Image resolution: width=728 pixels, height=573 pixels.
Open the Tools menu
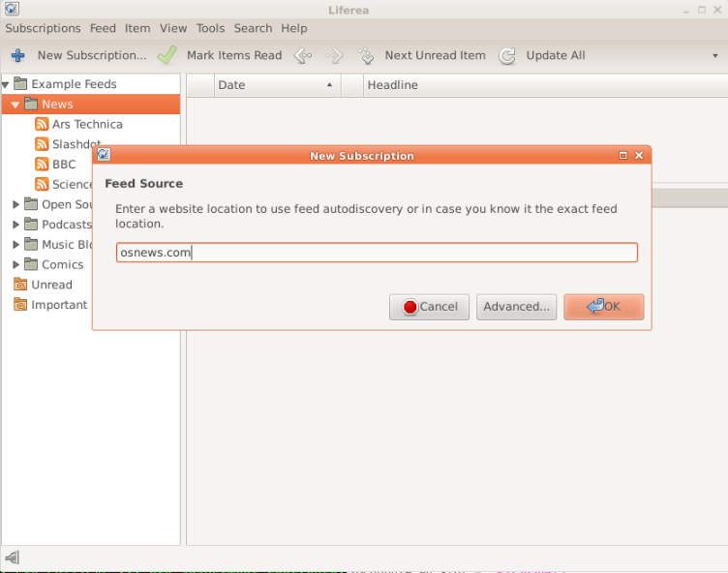(210, 28)
